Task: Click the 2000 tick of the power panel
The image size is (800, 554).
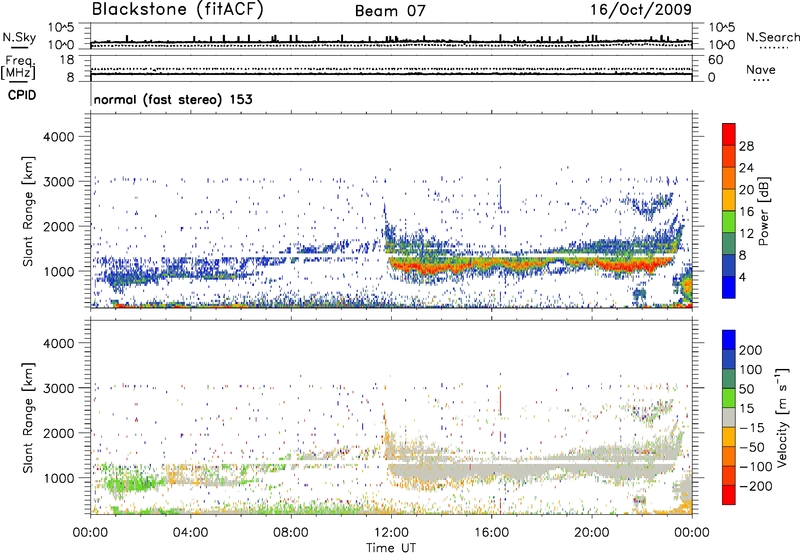Action: (x=58, y=226)
